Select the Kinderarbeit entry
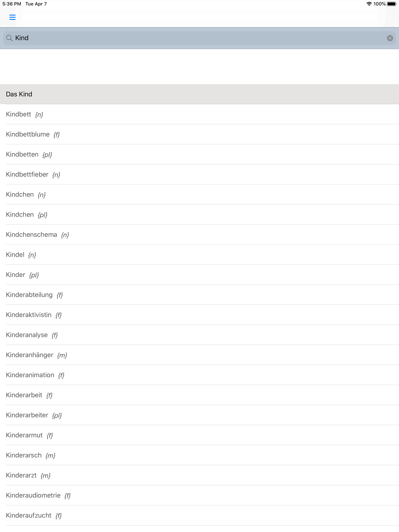 (x=24, y=395)
